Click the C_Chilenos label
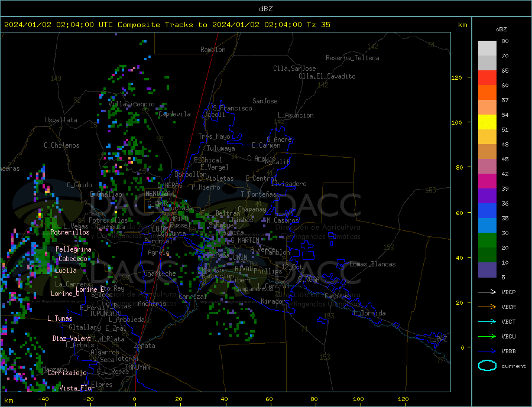This screenshot has width=532, height=407. pyautogui.click(x=61, y=145)
